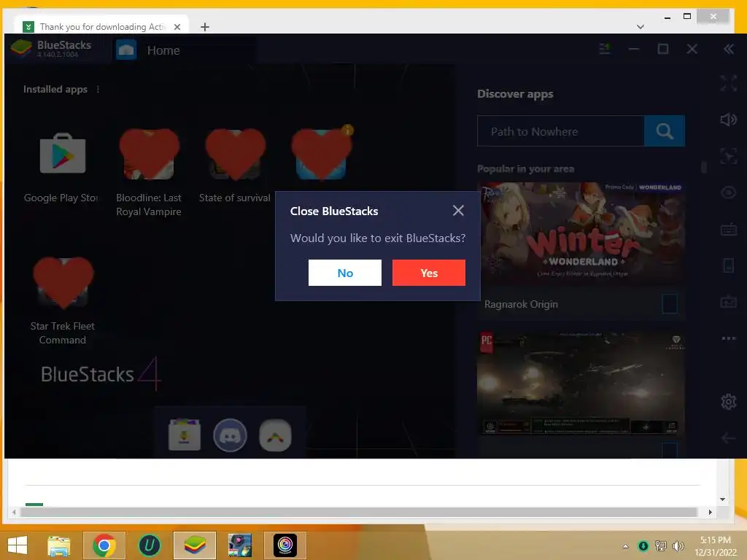This screenshot has width=747, height=560.
Task: Click the system tray volume icon
Action: pos(678,546)
